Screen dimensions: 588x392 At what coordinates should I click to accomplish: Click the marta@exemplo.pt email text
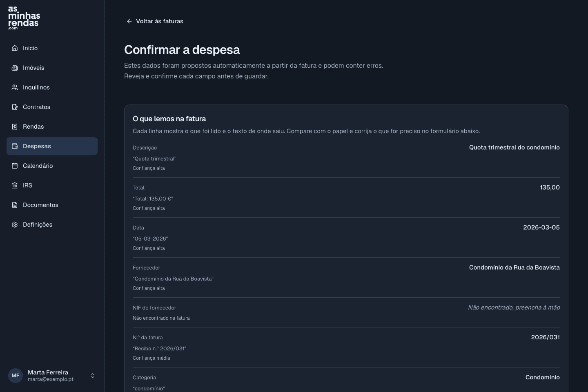pyautogui.click(x=51, y=379)
